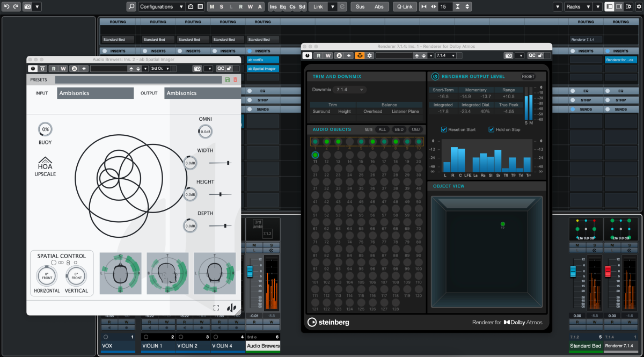Select object 12 in the Object View

point(503,224)
